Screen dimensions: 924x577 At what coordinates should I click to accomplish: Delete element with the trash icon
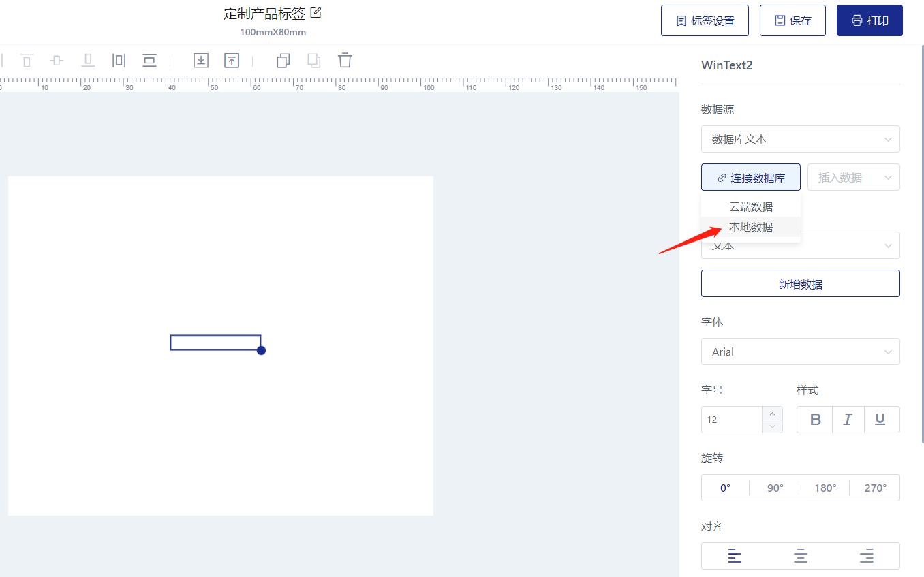pos(345,60)
